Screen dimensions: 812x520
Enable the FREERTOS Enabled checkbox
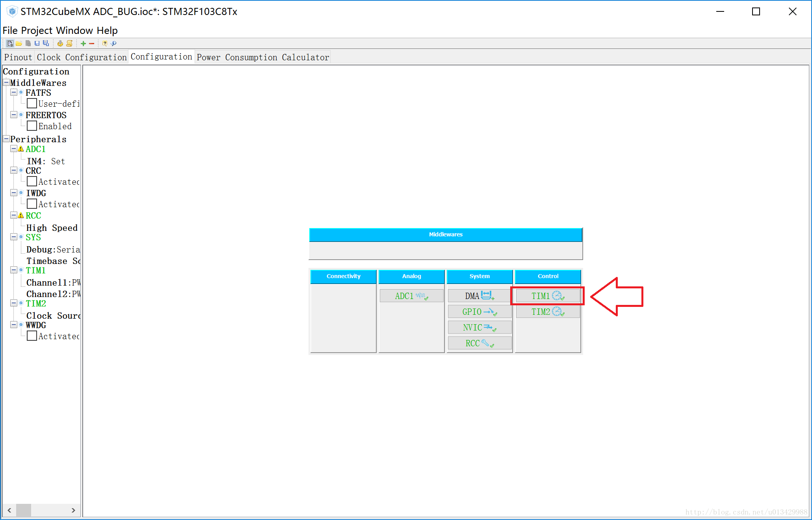[x=32, y=126]
